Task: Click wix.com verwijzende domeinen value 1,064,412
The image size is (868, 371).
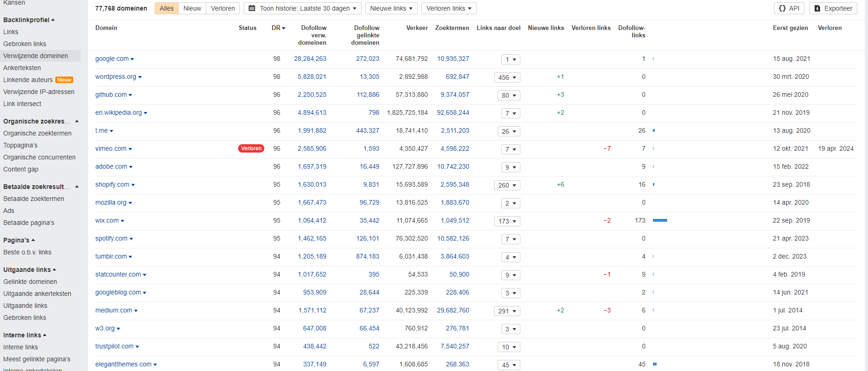Action: pos(312,220)
